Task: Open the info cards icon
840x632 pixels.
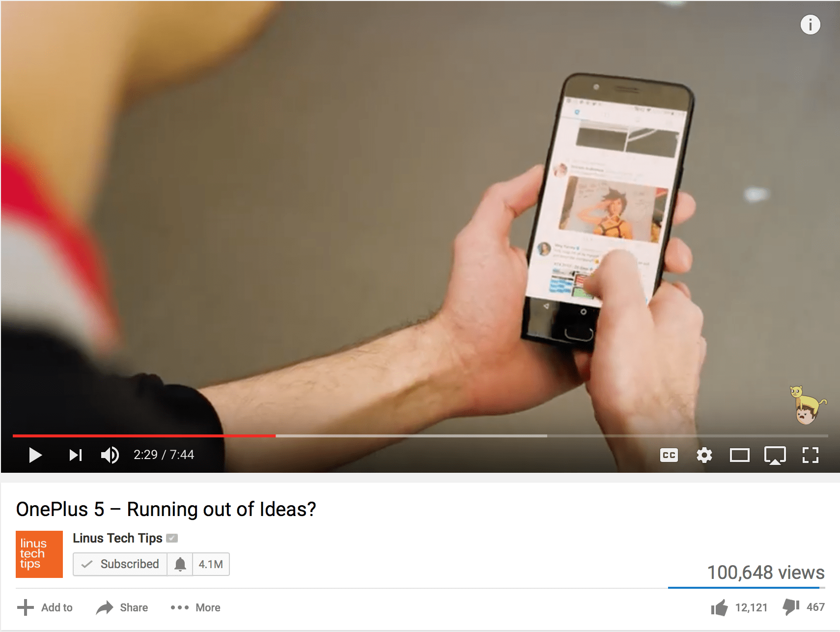Action: 811,24
